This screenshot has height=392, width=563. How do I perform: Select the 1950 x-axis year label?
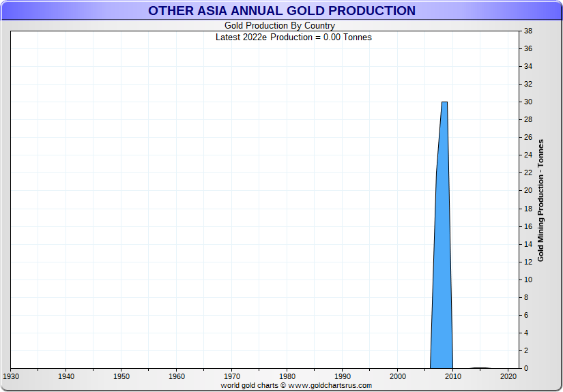[x=121, y=376]
